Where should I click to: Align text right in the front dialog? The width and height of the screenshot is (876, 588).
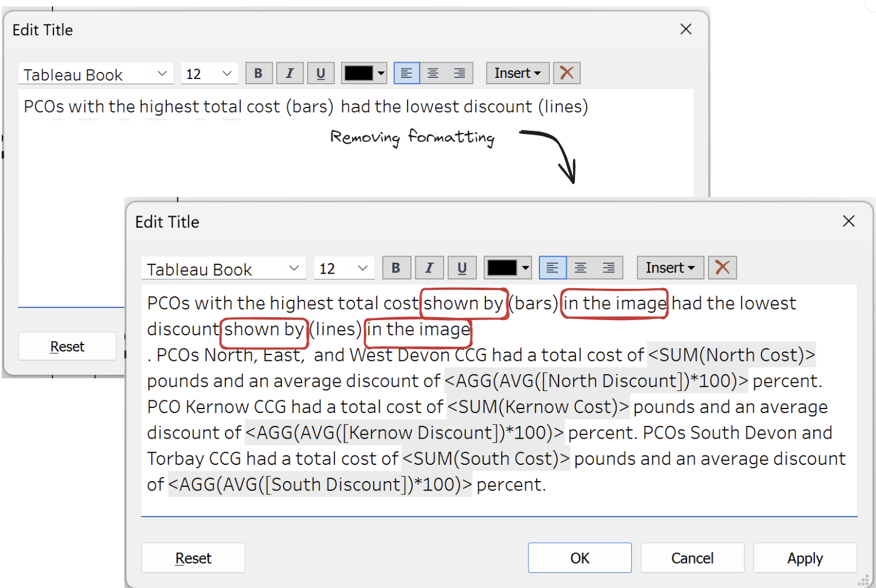tap(609, 268)
